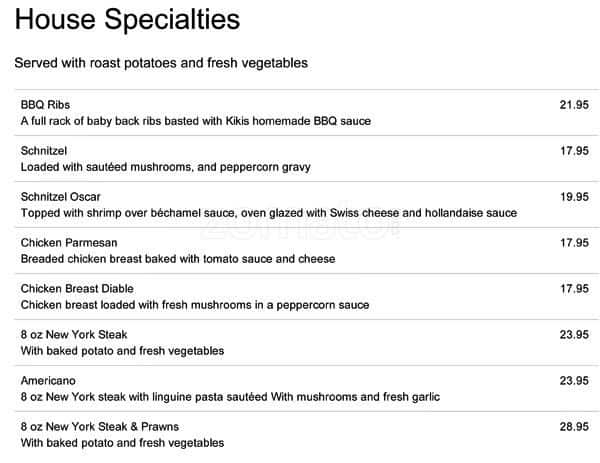Viewport: 600px width, 463px height.
Task: Select the roast potatoes and vegetables subtitle
Action: [160, 63]
